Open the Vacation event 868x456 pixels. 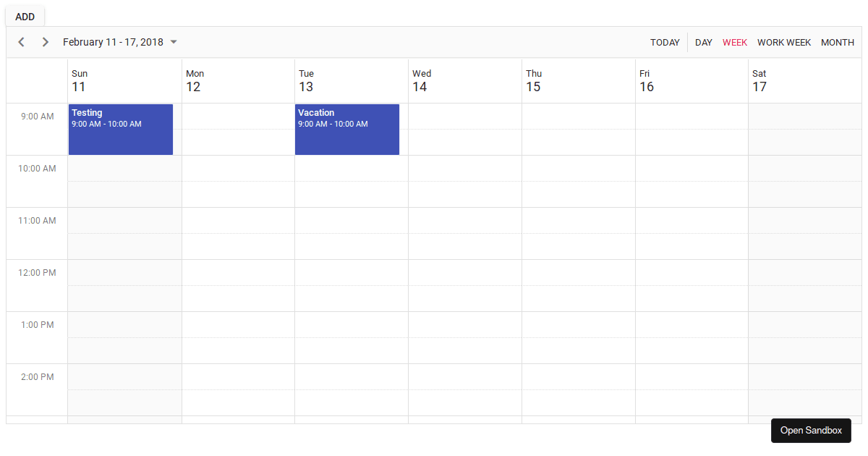pyautogui.click(x=347, y=130)
